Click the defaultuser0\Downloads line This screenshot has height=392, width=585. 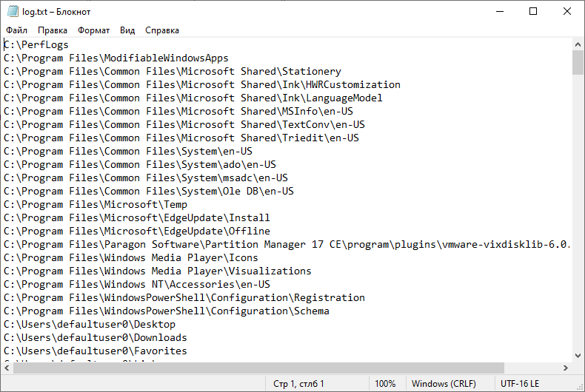(96, 337)
